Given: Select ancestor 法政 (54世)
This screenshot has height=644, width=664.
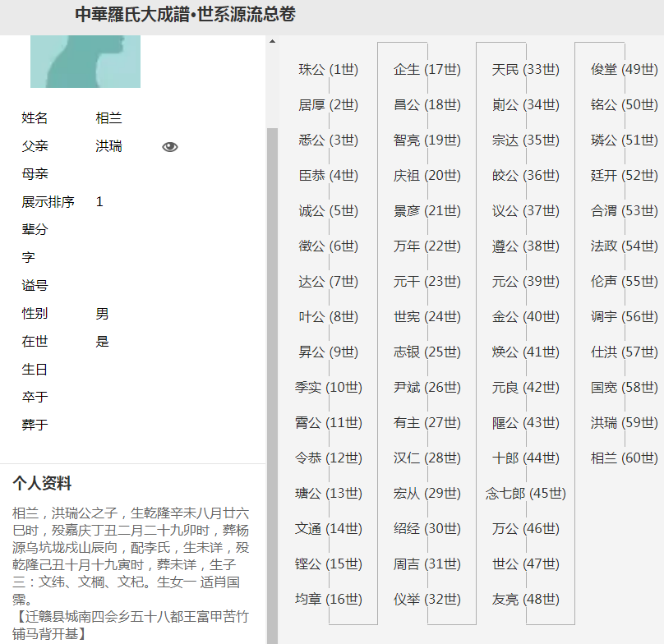Looking at the screenshot, I should pyautogui.click(x=625, y=246).
